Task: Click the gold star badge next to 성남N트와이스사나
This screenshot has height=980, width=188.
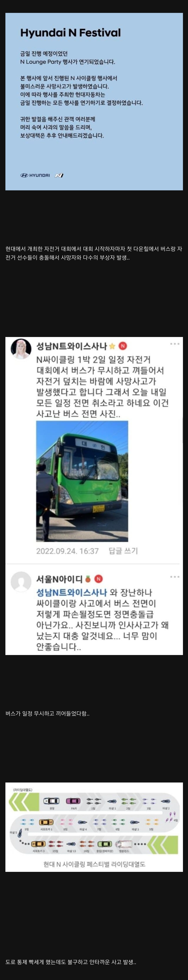Action: pos(112,346)
